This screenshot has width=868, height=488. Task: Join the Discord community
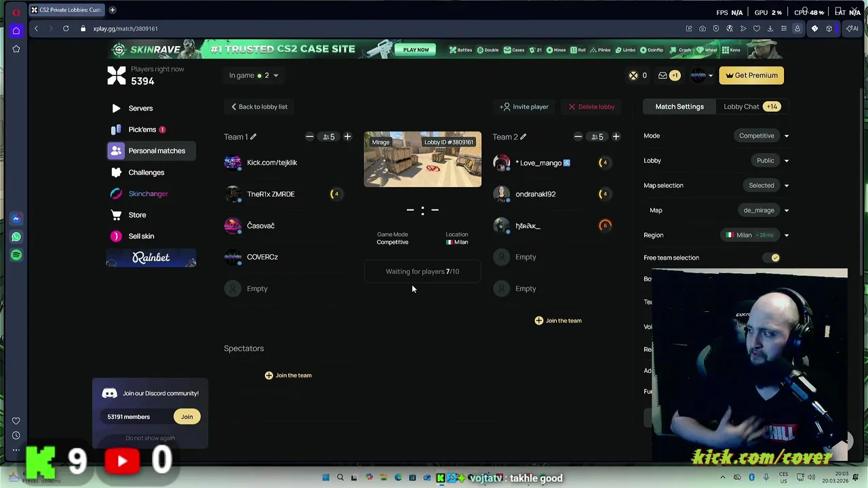[186, 417]
